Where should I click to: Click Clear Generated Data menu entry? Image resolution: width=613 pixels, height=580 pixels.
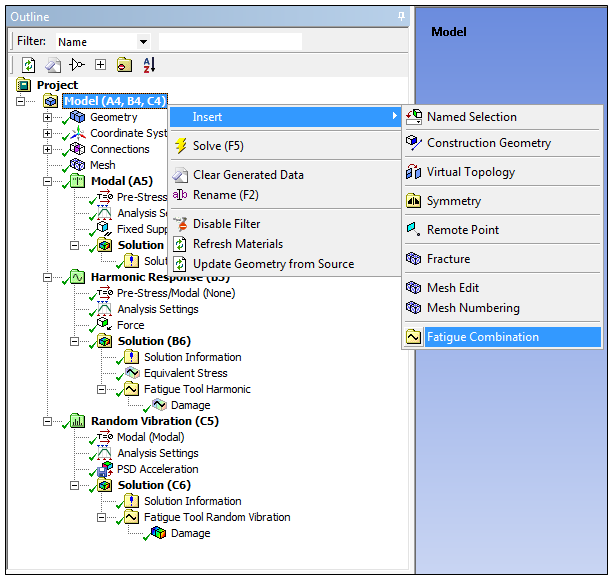tap(247, 175)
